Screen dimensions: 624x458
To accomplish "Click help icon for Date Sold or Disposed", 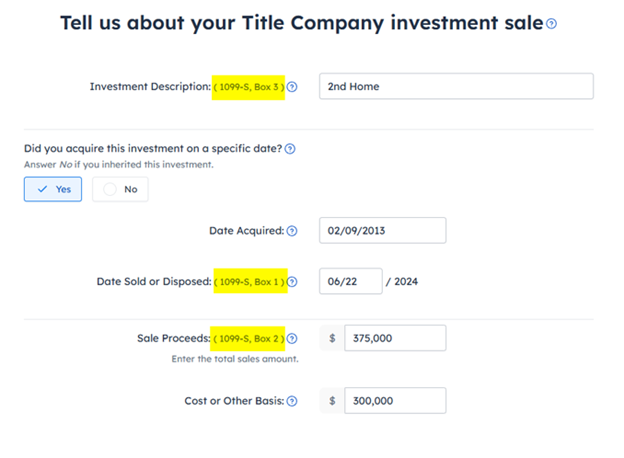I will pos(292,282).
